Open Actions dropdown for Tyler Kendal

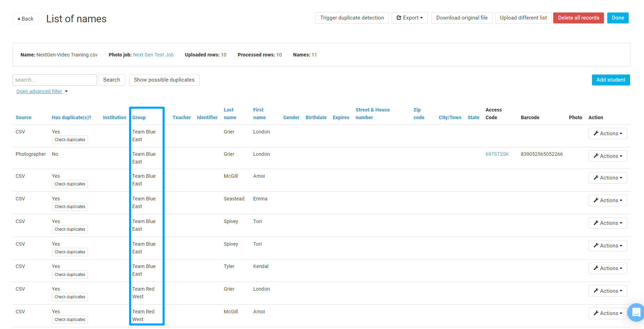(608, 268)
